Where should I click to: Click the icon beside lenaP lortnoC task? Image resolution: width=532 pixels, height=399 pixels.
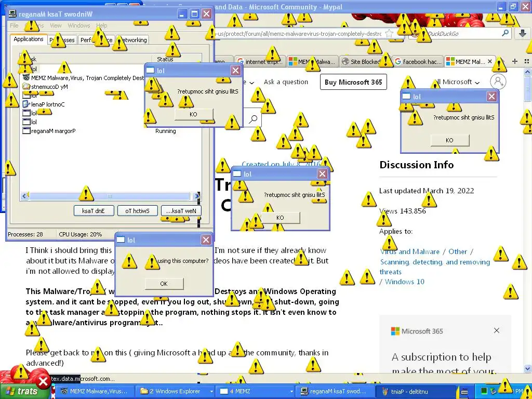click(x=26, y=104)
